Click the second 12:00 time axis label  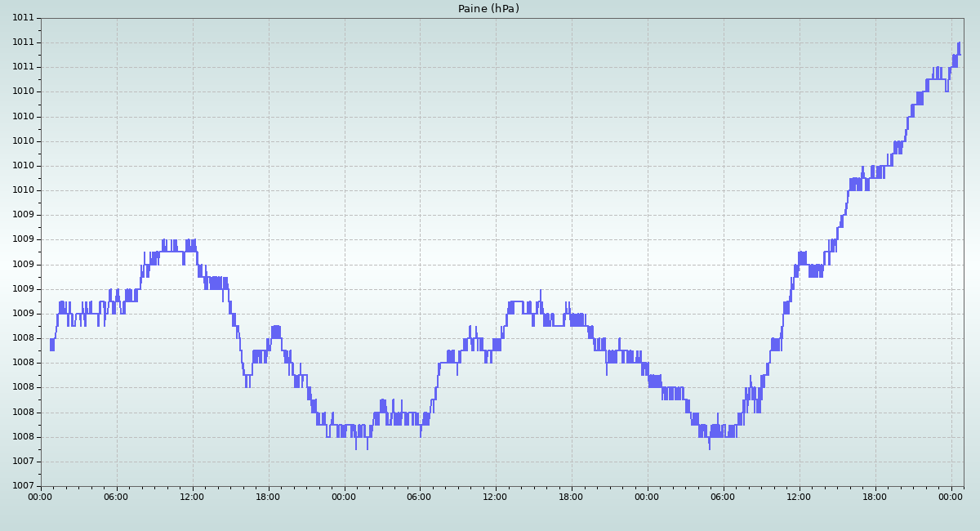(496, 496)
